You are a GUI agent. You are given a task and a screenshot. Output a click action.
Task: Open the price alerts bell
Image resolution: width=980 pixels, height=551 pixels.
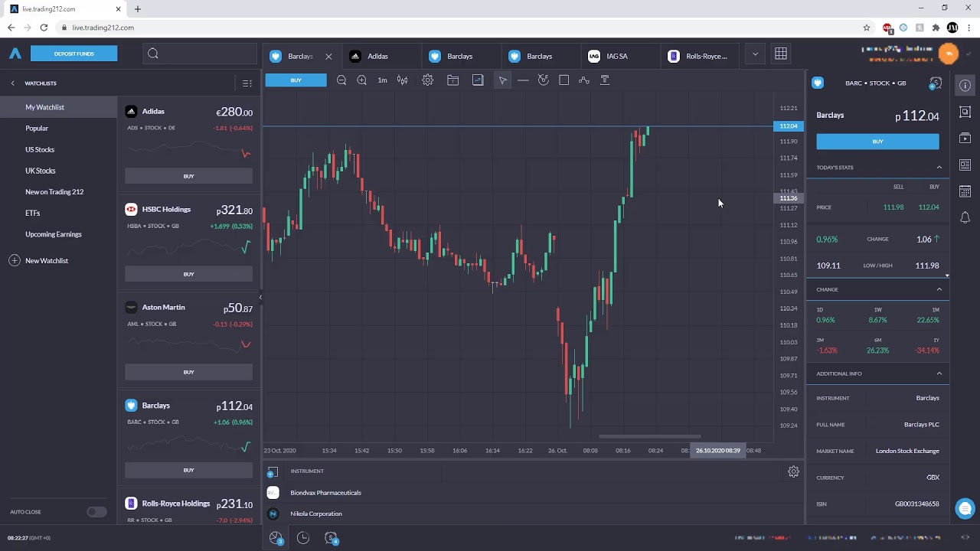965,218
